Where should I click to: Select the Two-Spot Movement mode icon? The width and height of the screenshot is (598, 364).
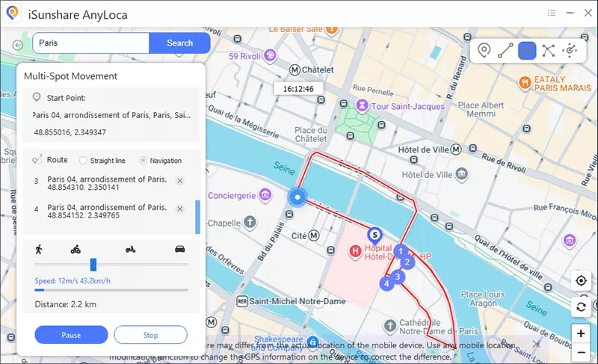click(x=505, y=51)
